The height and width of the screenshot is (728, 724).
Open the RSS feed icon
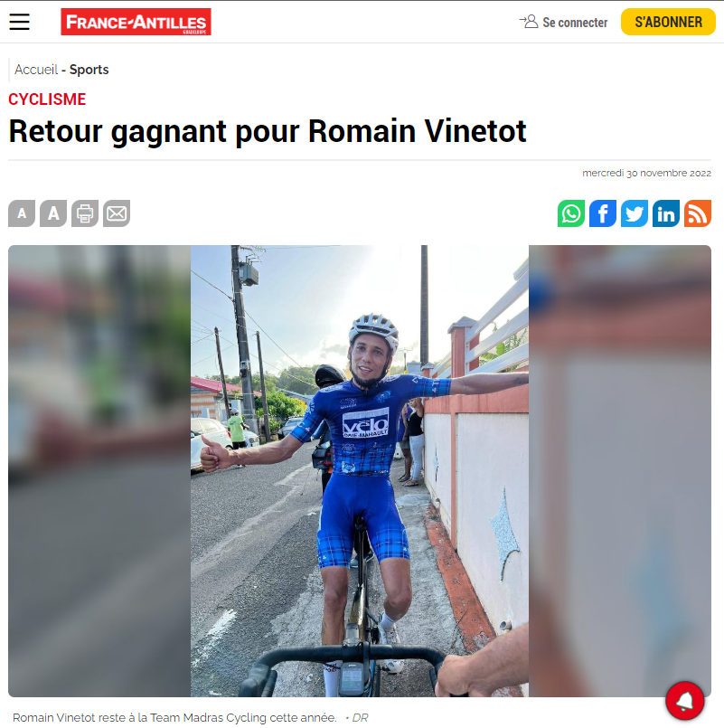(x=697, y=213)
